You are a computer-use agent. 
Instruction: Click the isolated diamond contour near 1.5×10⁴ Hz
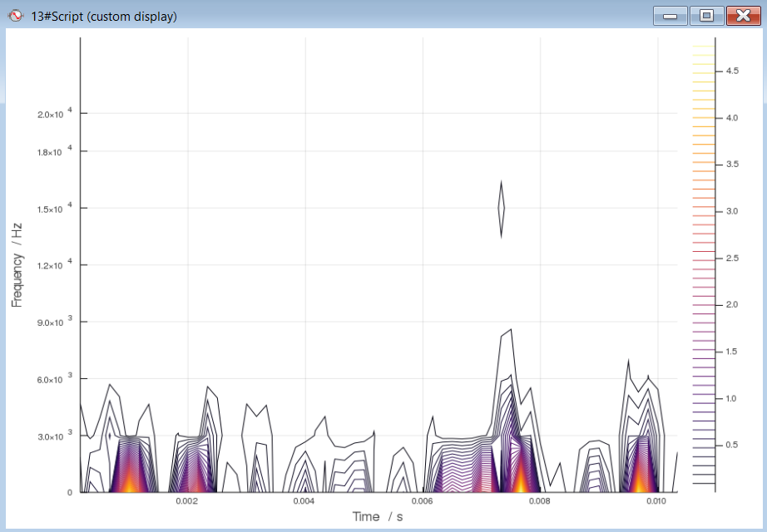501,209
